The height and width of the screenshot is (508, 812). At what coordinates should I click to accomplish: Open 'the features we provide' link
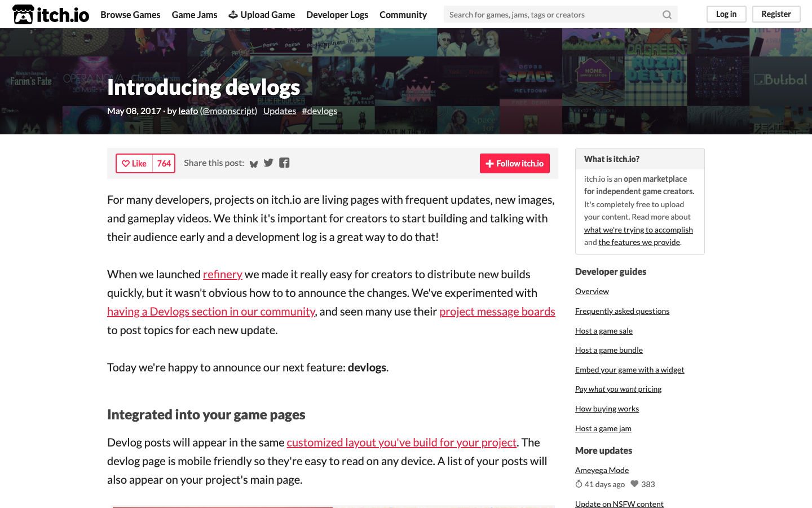[639, 242]
